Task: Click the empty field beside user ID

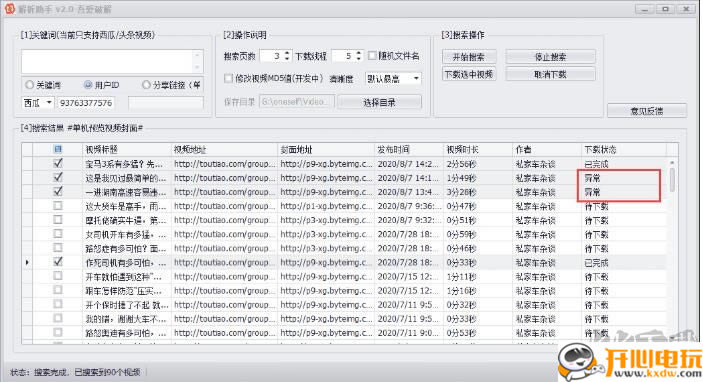Action: 166,103
